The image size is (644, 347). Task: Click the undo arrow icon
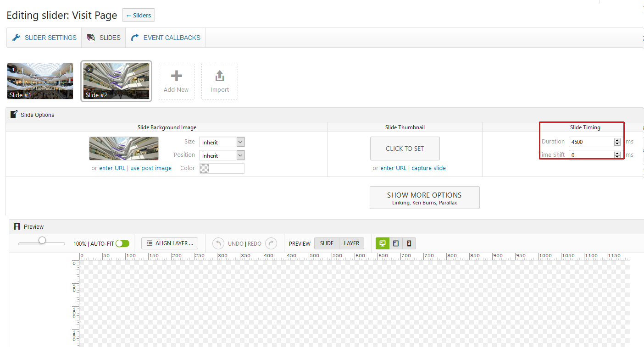tap(218, 243)
